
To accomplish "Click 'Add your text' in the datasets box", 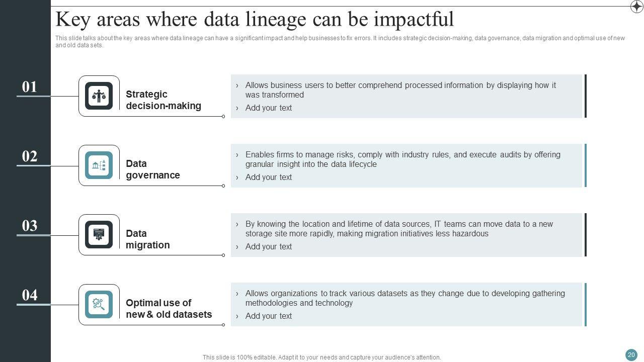I will [x=268, y=316].
